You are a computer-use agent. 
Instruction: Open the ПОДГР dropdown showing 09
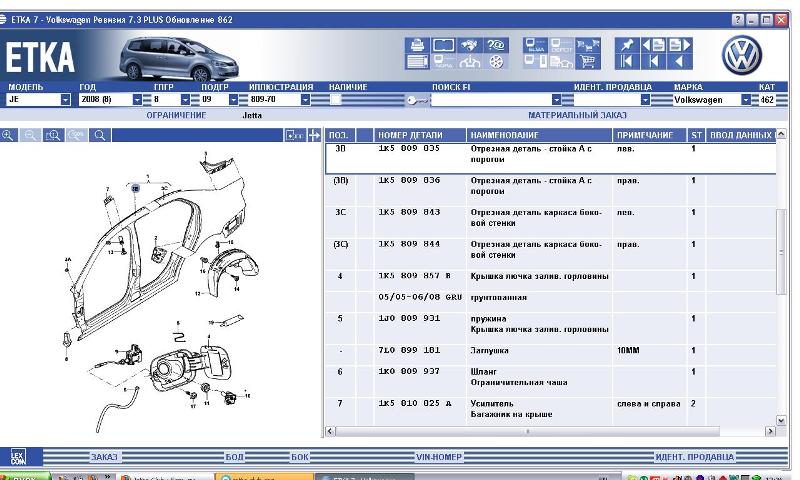click(x=233, y=99)
